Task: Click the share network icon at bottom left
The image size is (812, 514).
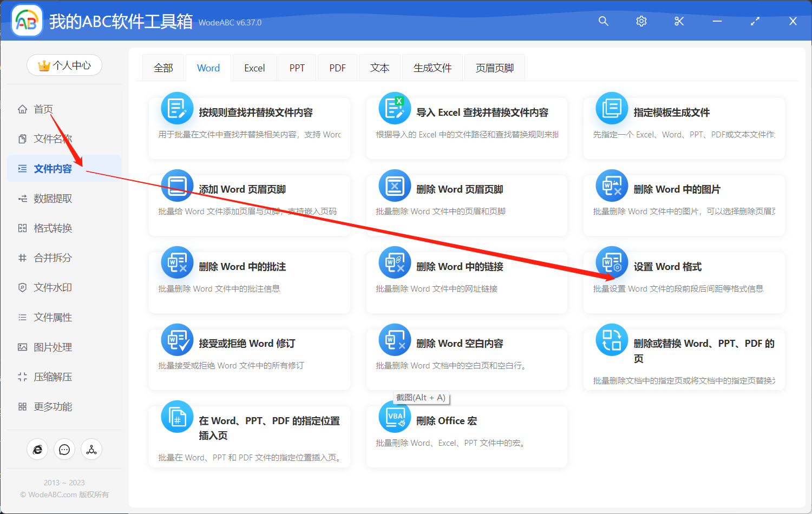Action: pyautogui.click(x=91, y=449)
